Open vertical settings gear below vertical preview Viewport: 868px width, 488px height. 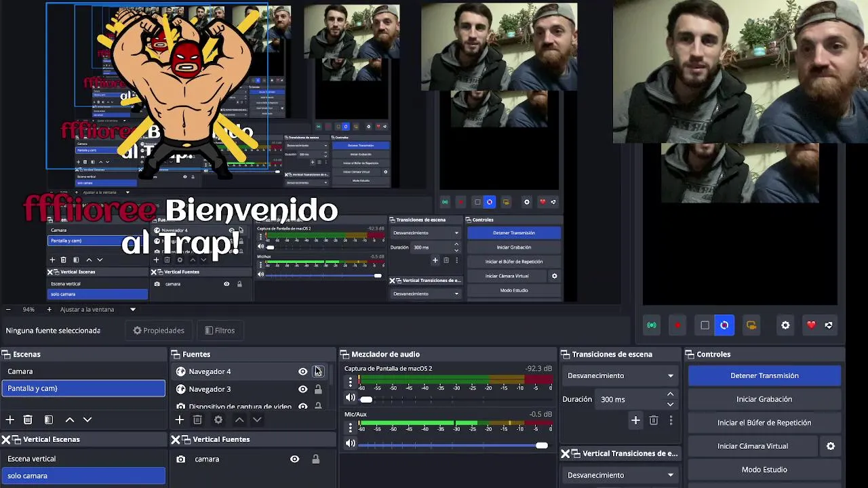tap(785, 325)
